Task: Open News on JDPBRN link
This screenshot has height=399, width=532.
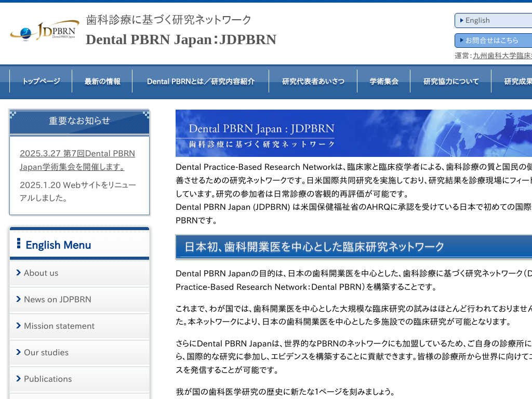Action: (x=79, y=299)
